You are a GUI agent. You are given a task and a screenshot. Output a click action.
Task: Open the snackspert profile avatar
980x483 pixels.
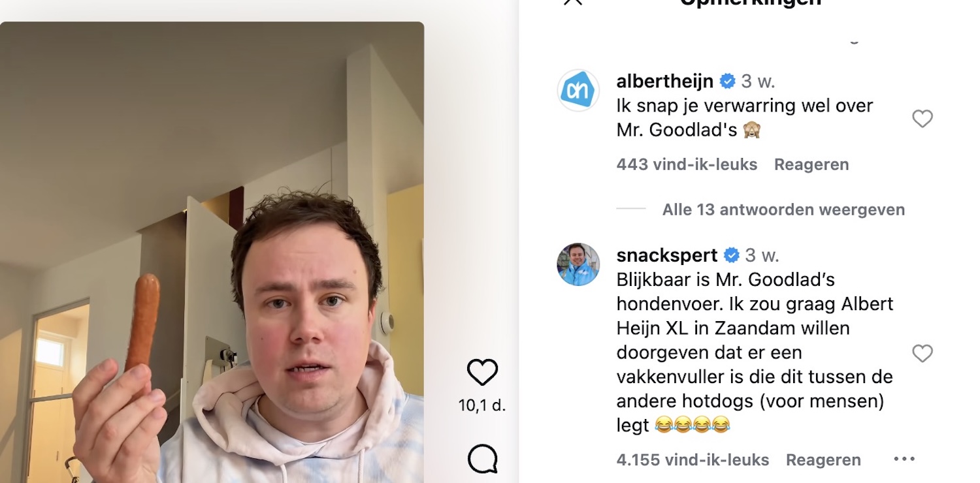[578, 264]
